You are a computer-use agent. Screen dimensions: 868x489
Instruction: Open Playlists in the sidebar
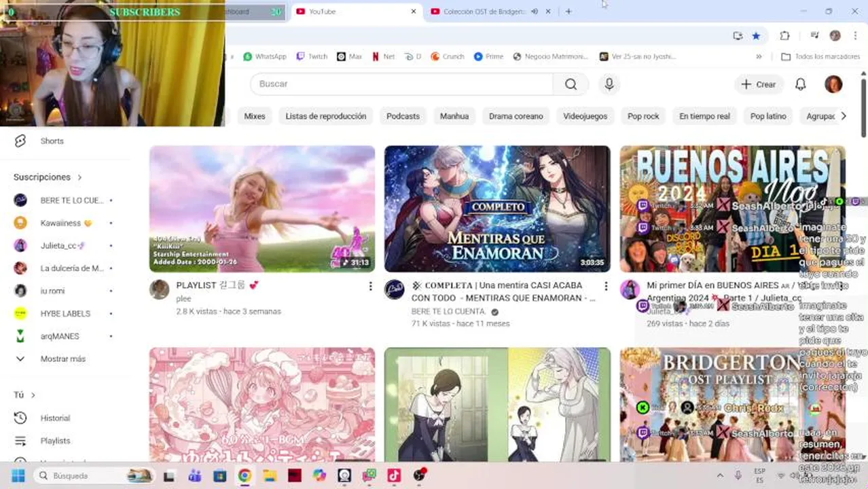tap(54, 441)
